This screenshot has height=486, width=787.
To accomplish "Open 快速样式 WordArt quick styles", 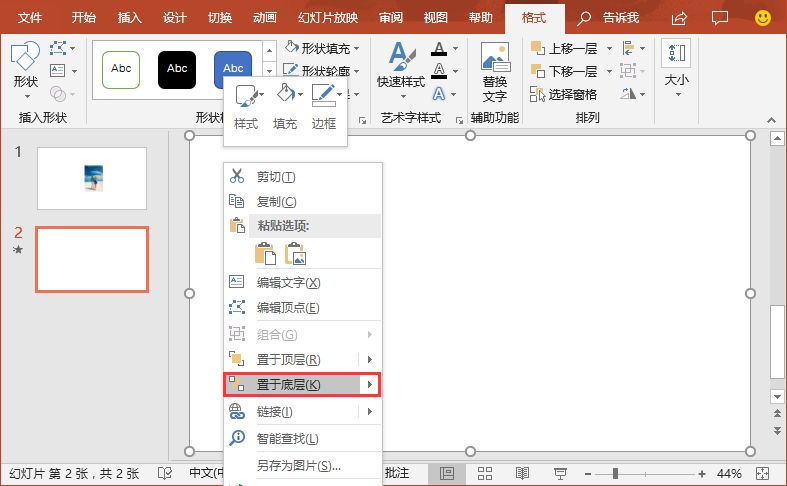I will coord(401,69).
